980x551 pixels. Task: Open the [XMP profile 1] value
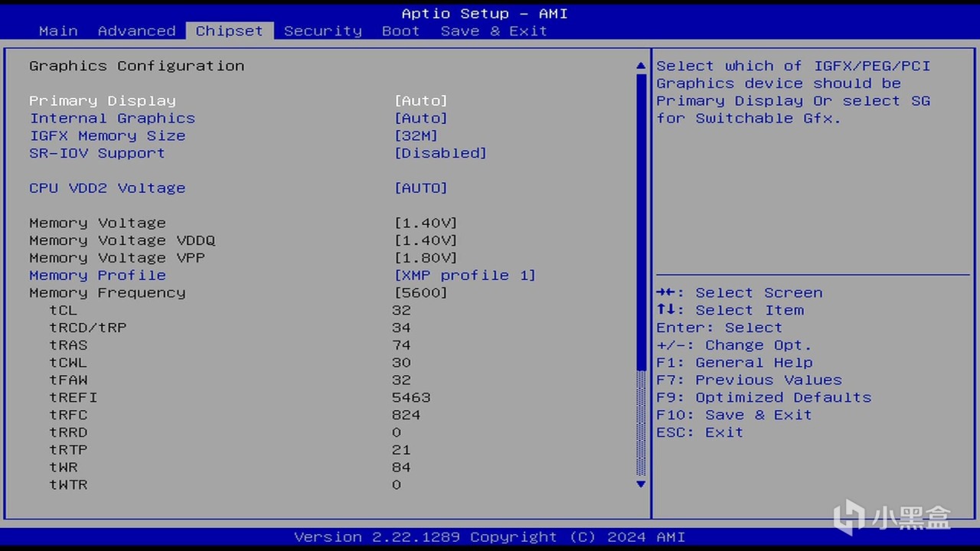tap(465, 275)
